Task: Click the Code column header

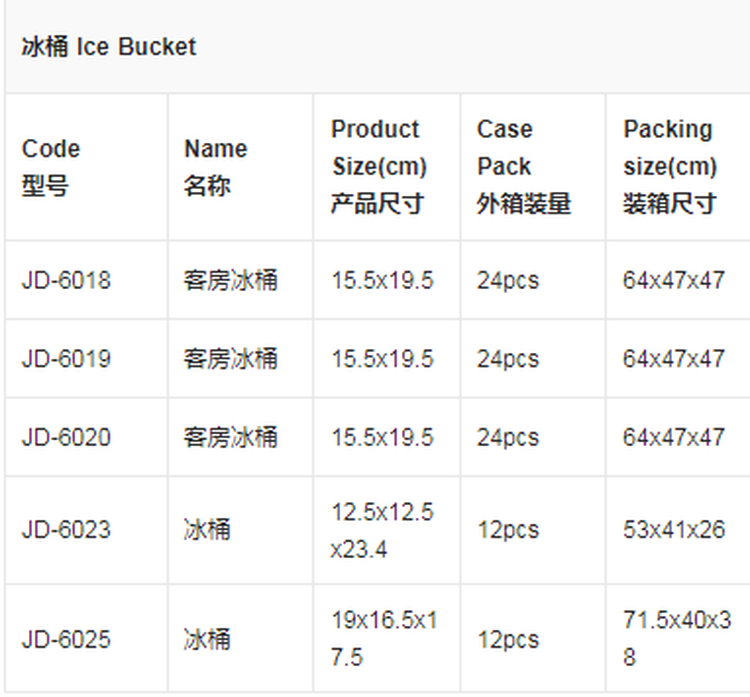Action: click(x=50, y=167)
